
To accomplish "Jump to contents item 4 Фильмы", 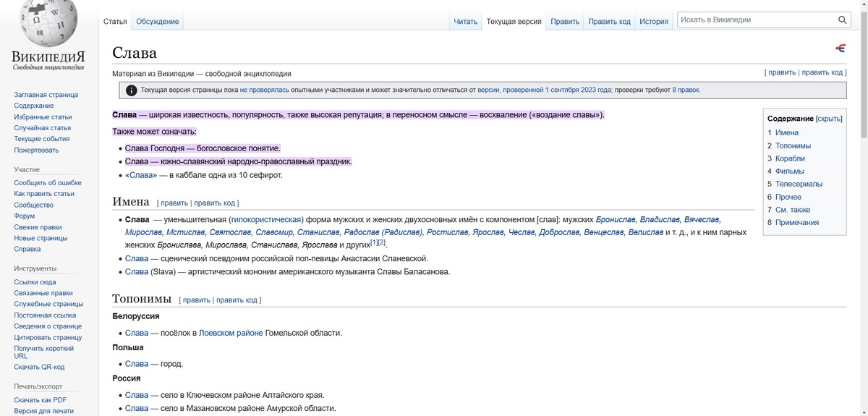I will tap(786, 171).
